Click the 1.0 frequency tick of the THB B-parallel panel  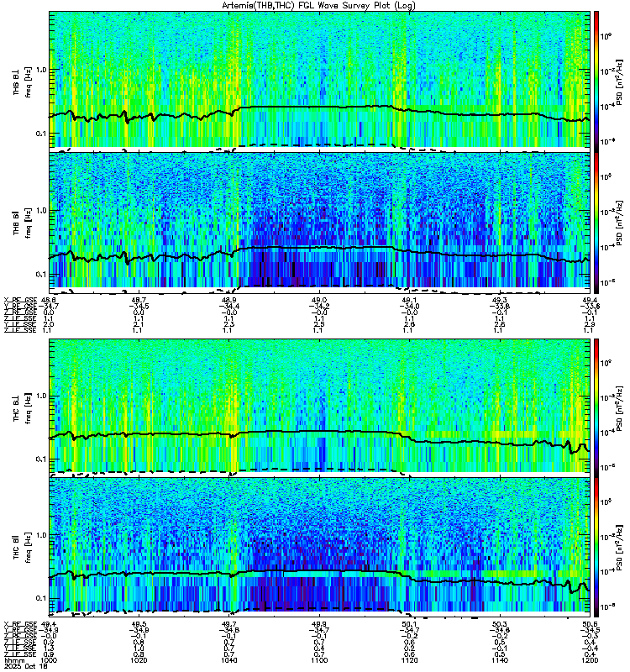click(41, 211)
